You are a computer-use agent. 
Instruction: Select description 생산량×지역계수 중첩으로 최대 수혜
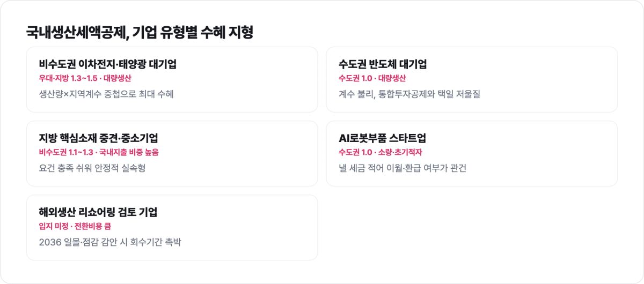tap(106, 94)
